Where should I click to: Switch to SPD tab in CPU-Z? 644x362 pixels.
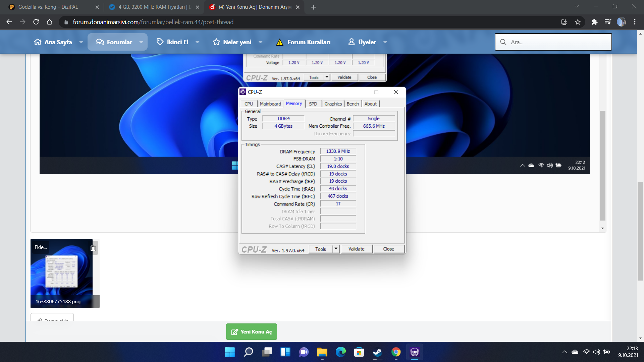coord(313,104)
